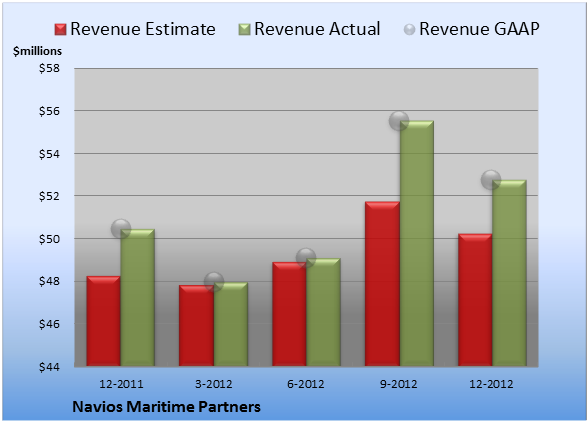Select the 'Revenue Estimate' legend label
Screen dimensions: 588x422
point(143,29)
